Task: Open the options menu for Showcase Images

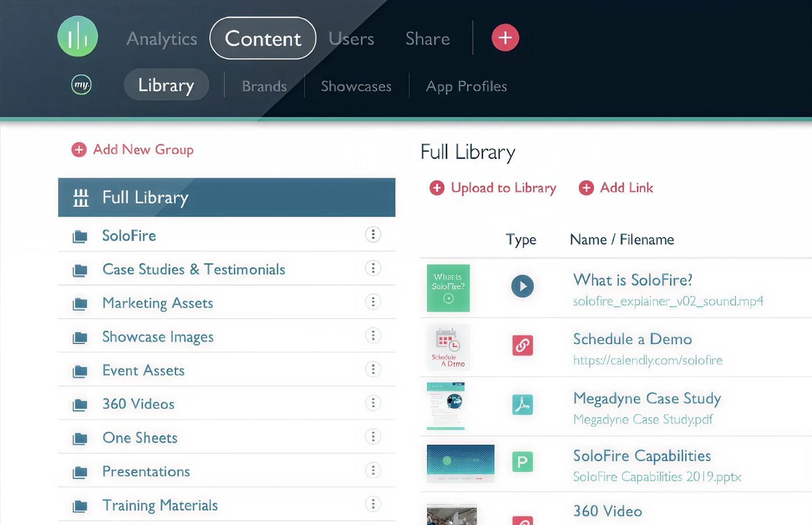Action: coord(373,335)
